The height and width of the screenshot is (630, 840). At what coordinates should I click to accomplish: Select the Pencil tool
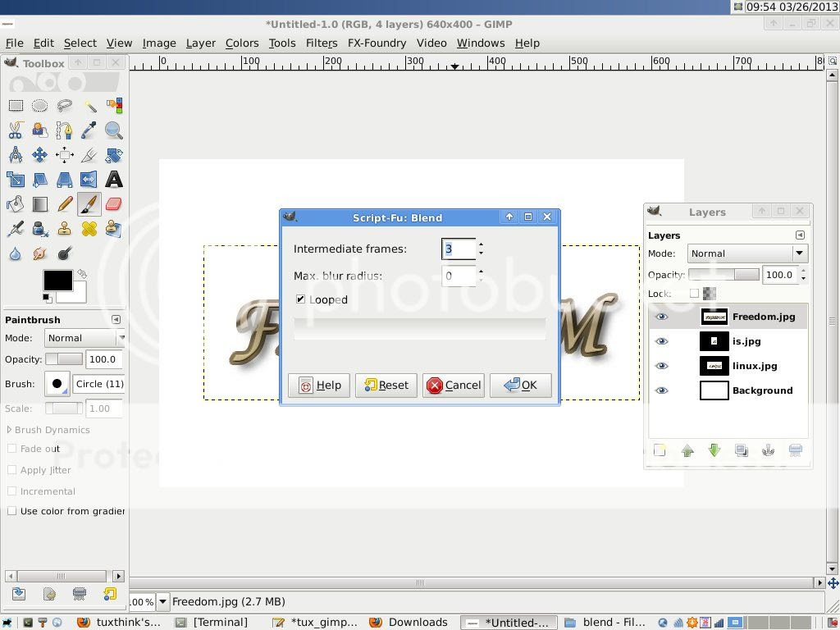pos(64,204)
